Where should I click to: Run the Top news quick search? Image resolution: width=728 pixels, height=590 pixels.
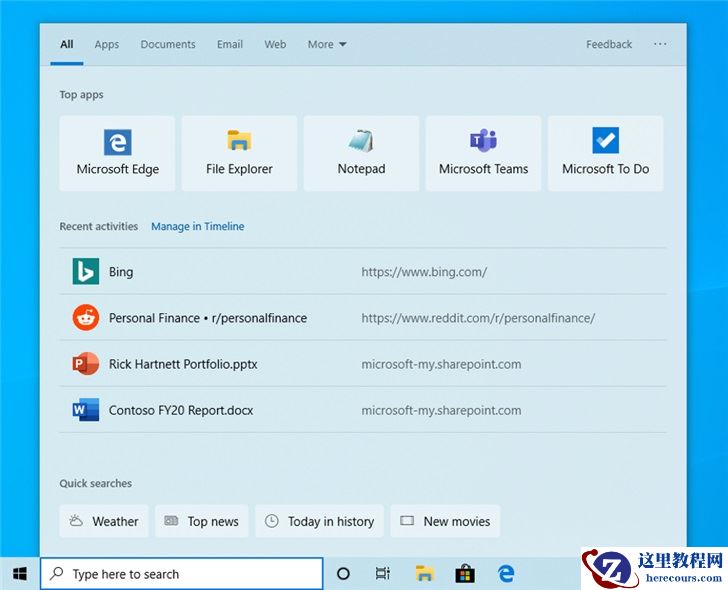click(202, 521)
